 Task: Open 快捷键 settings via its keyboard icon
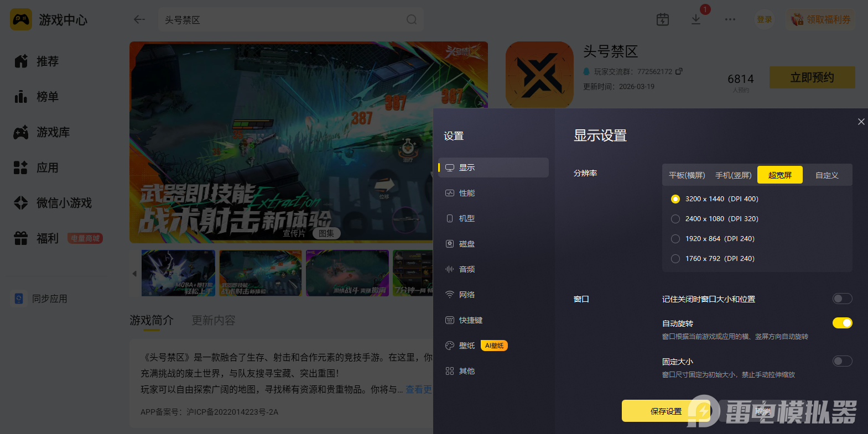[x=450, y=320]
